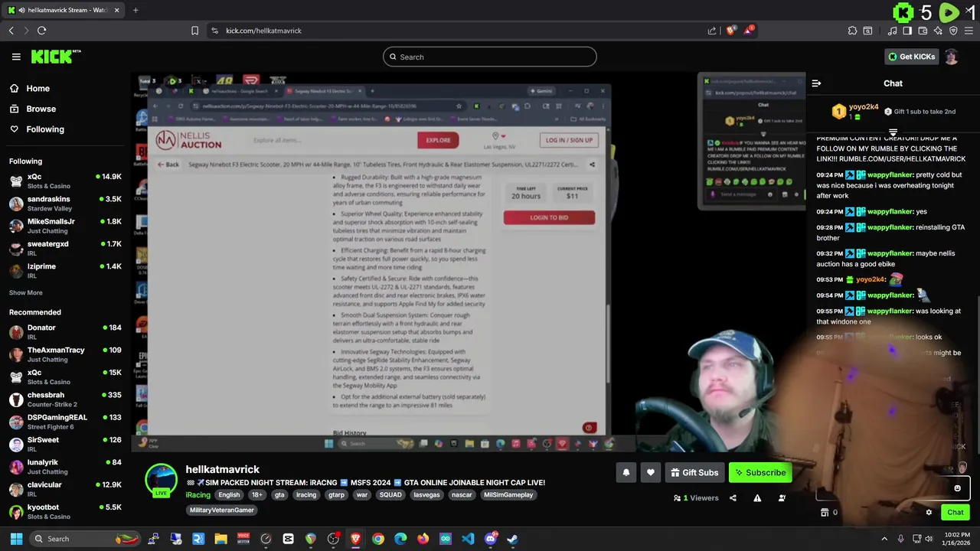Toggle browser sidebar panel

[x=907, y=31]
